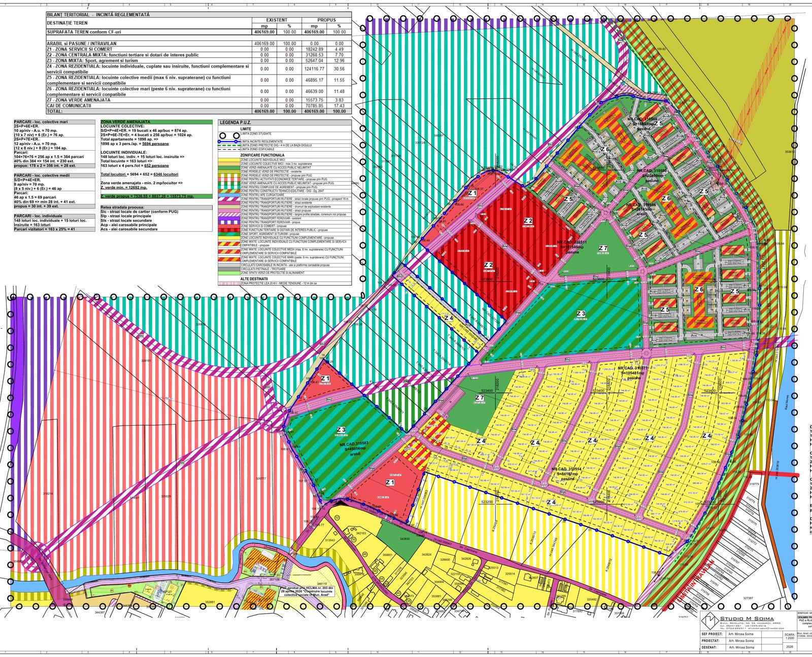Click parcel number '352881' near the bottom
This screenshot has width=812, height=657.
[210, 602]
